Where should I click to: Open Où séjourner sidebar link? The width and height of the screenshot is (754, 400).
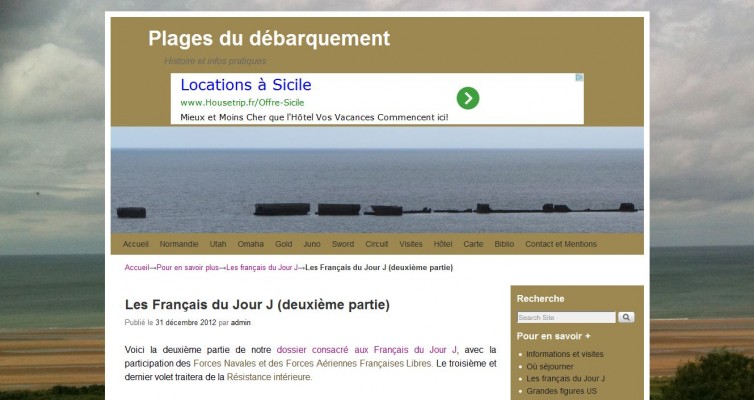(x=550, y=366)
